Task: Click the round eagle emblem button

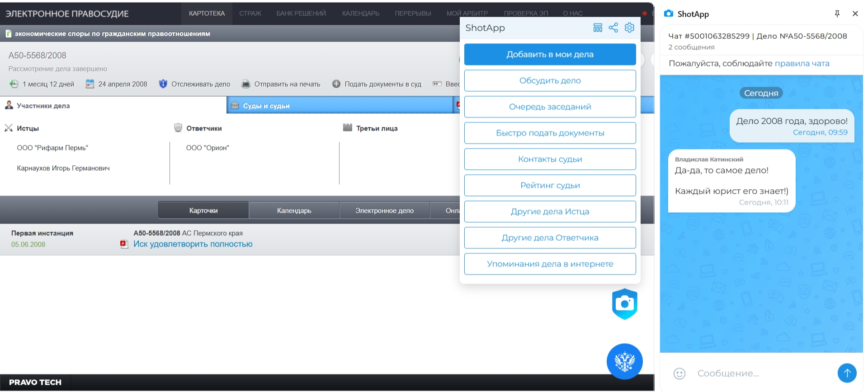Action: (x=624, y=361)
